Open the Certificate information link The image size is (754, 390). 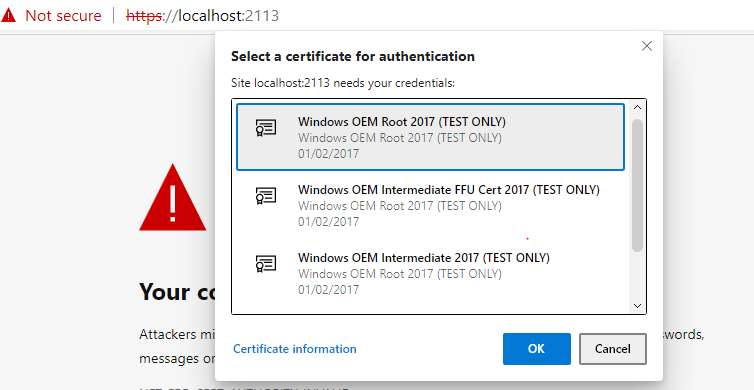[x=295, y=349]
